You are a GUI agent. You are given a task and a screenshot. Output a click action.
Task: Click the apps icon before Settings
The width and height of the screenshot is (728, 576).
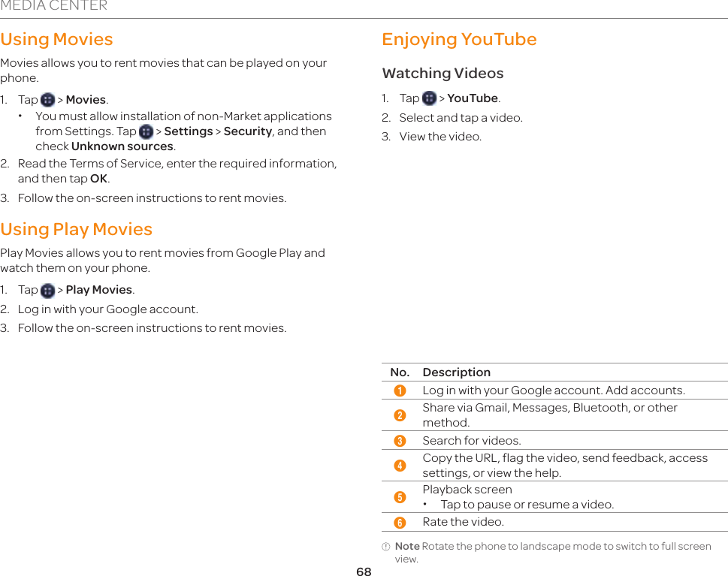(x=146, y=131)
